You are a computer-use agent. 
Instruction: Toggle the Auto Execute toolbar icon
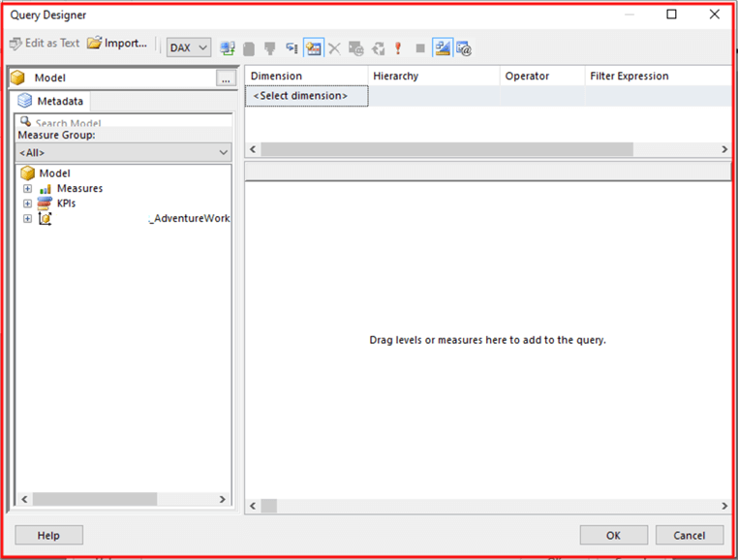292,48
